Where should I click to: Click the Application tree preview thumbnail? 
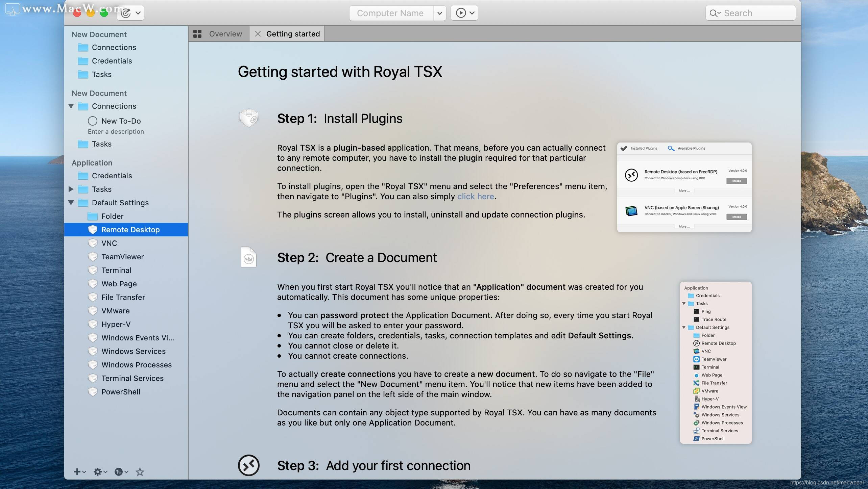tap(716, 363)
